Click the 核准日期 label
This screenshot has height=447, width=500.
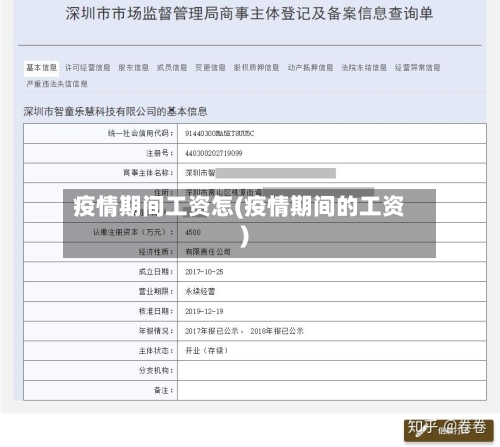[156, 311]
